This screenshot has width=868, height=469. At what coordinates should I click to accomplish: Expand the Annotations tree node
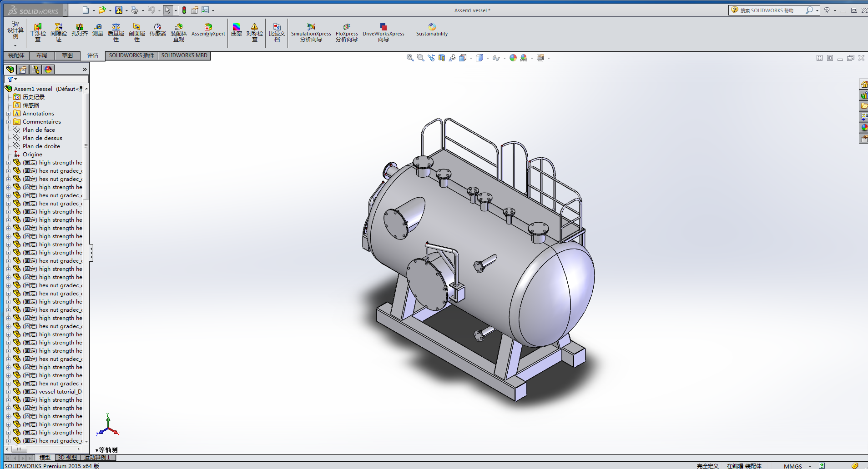8,114
